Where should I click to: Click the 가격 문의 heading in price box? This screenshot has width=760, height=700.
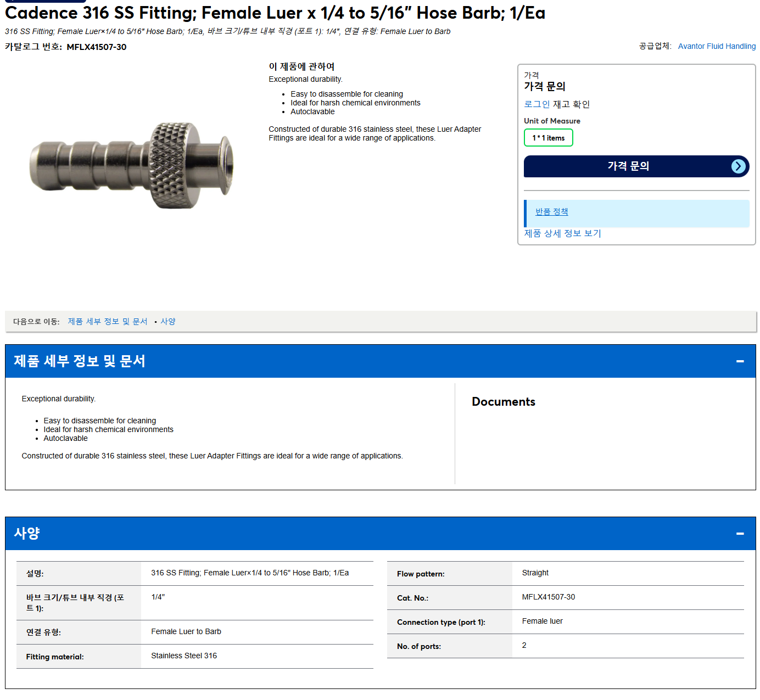[545, 86]
